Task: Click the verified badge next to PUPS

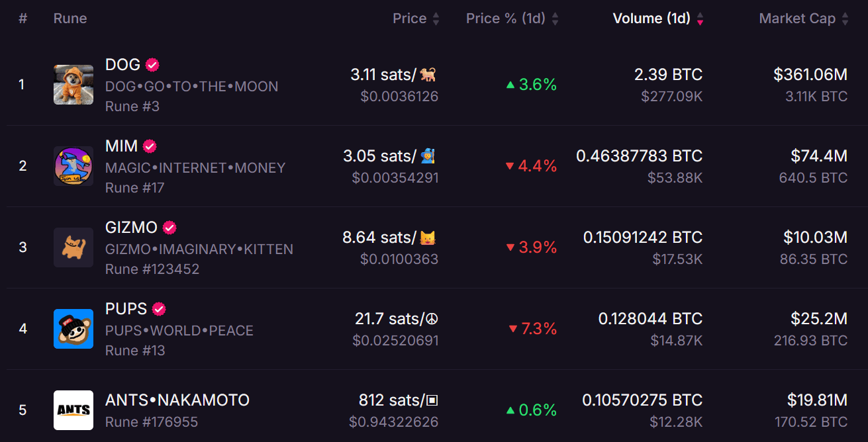Action: point(159,309)
